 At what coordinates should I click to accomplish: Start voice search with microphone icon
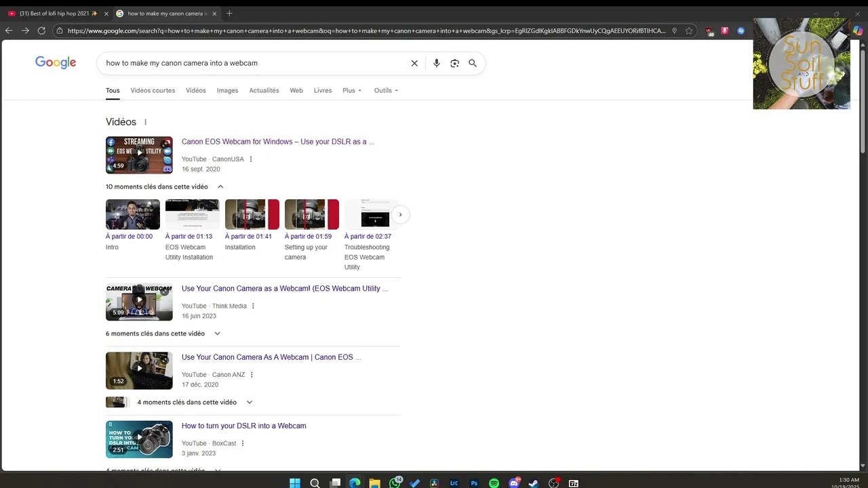[436, 63]
